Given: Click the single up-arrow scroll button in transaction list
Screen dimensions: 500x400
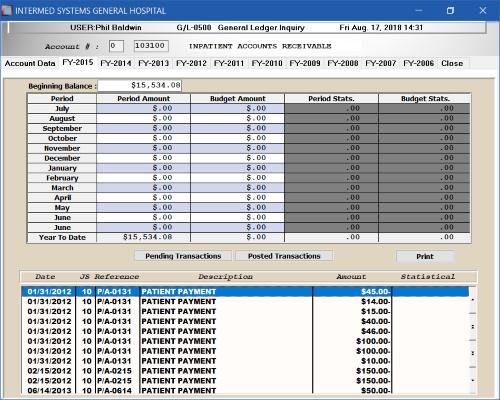Looking at the screenshot, I should point(472,300).
